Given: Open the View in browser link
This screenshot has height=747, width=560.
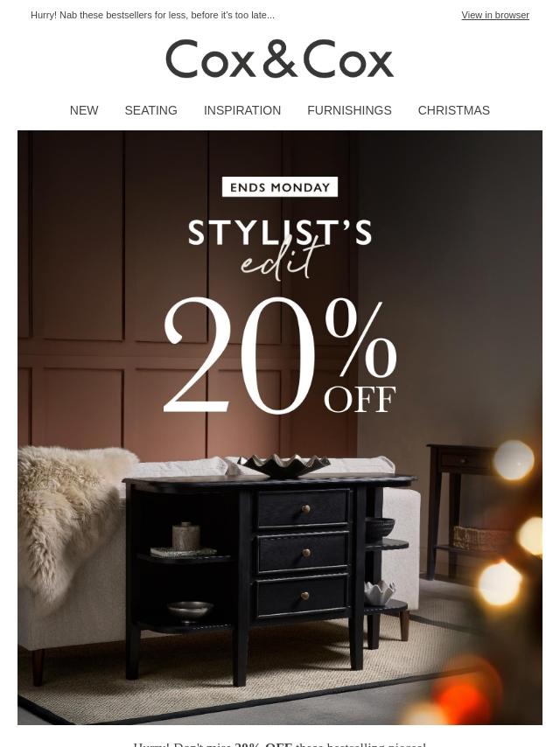Looking at the screenshot, I should (x=494, y=15).
